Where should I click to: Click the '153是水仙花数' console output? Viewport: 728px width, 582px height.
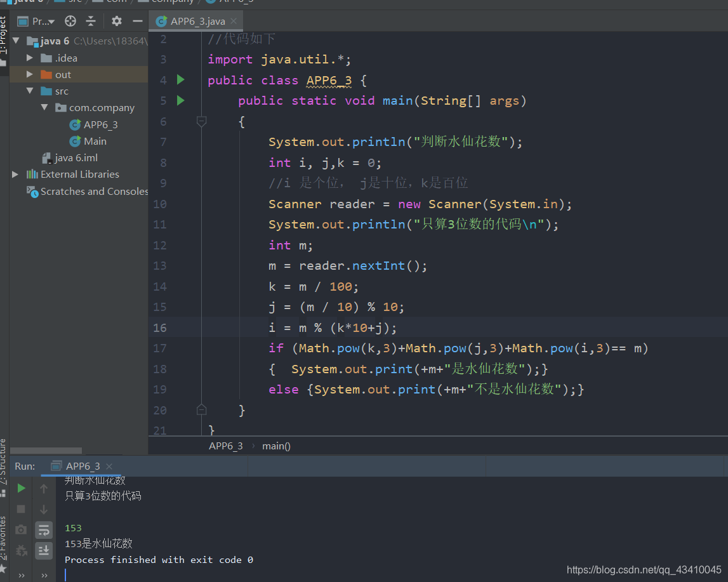coord(99,543)
